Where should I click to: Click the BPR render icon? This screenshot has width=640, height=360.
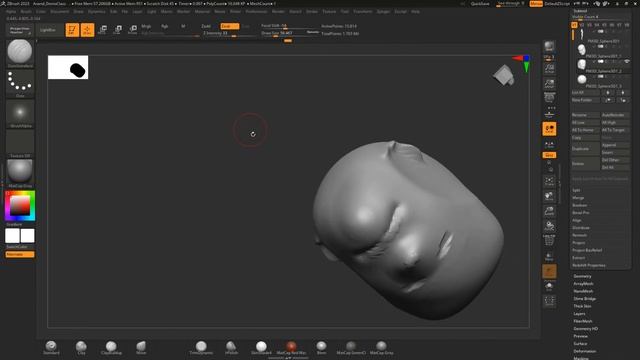(549, 46)
